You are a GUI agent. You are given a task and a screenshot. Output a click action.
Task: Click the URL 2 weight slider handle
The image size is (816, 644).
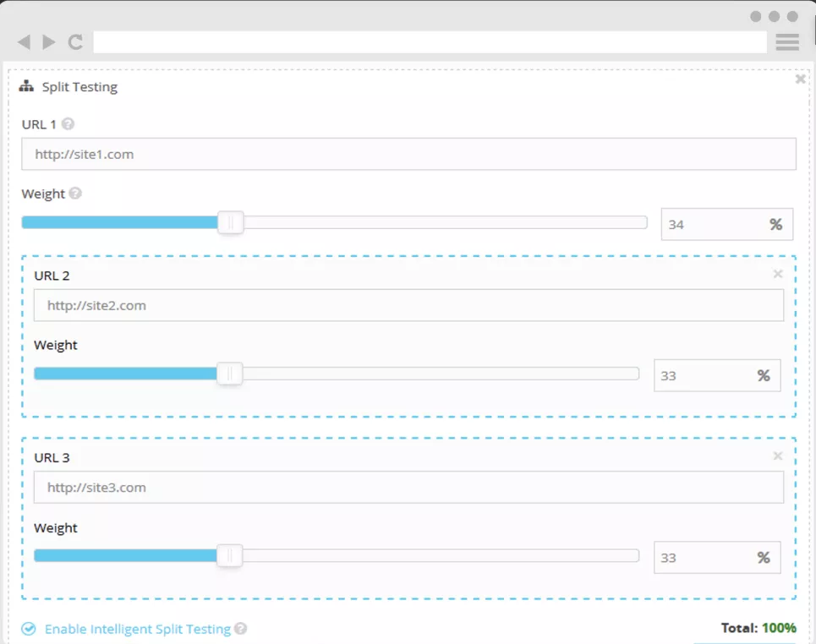coord(229,374)
